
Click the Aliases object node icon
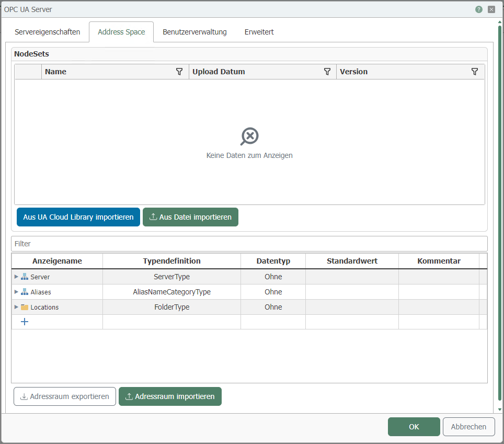(x=25, y=292)
